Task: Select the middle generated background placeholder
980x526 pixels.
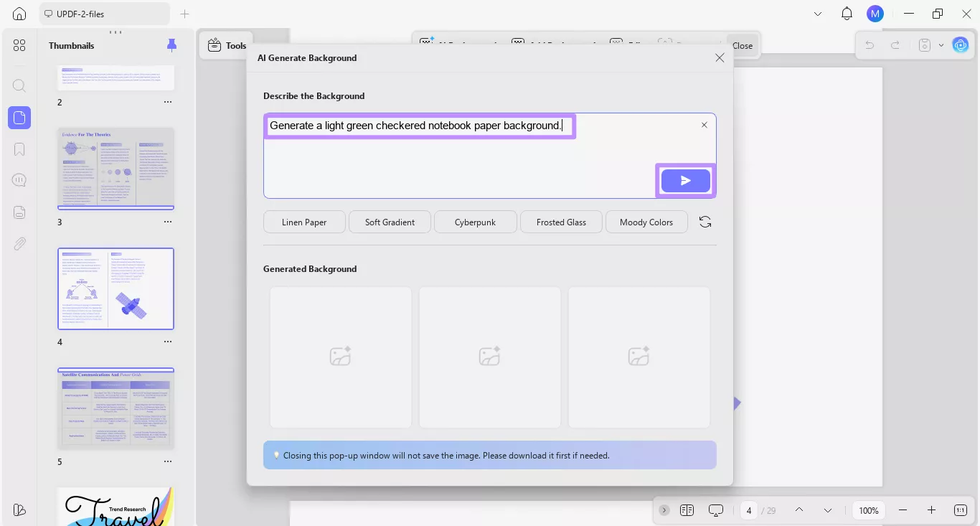Action: pos(489,357)
